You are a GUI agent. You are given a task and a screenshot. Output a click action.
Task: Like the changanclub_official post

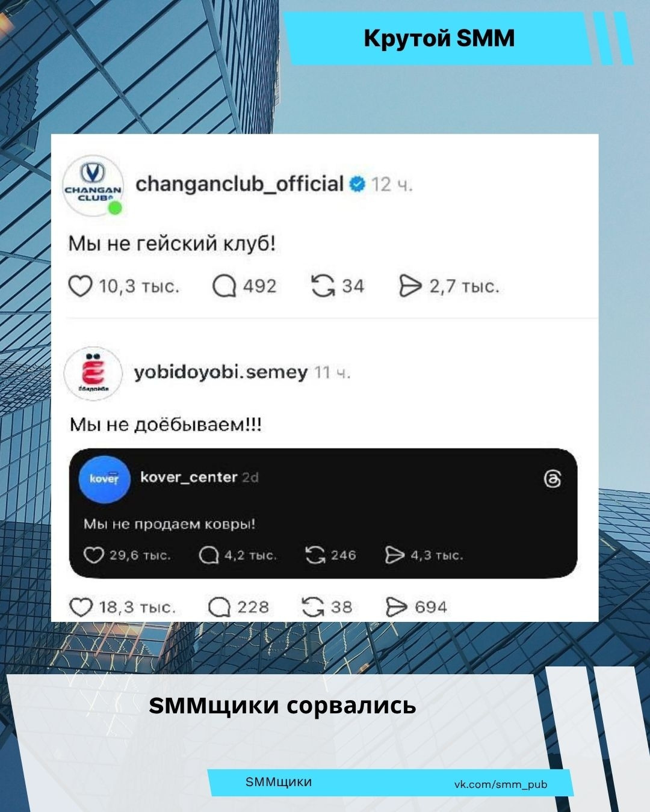[x=80, y=286]
